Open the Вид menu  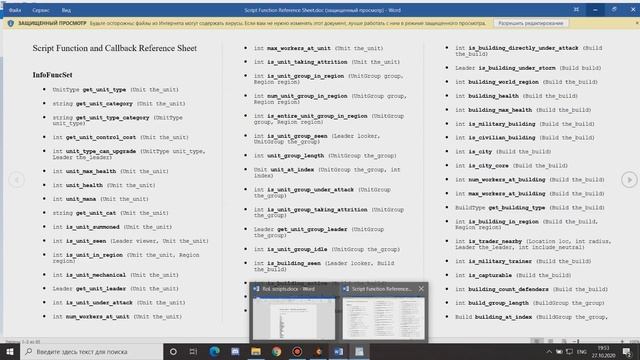coord(66,10)
